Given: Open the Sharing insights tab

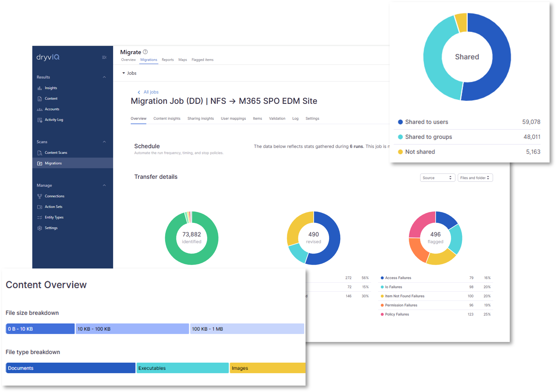Looking at the screenshot, I should click(x=200, y=118).
